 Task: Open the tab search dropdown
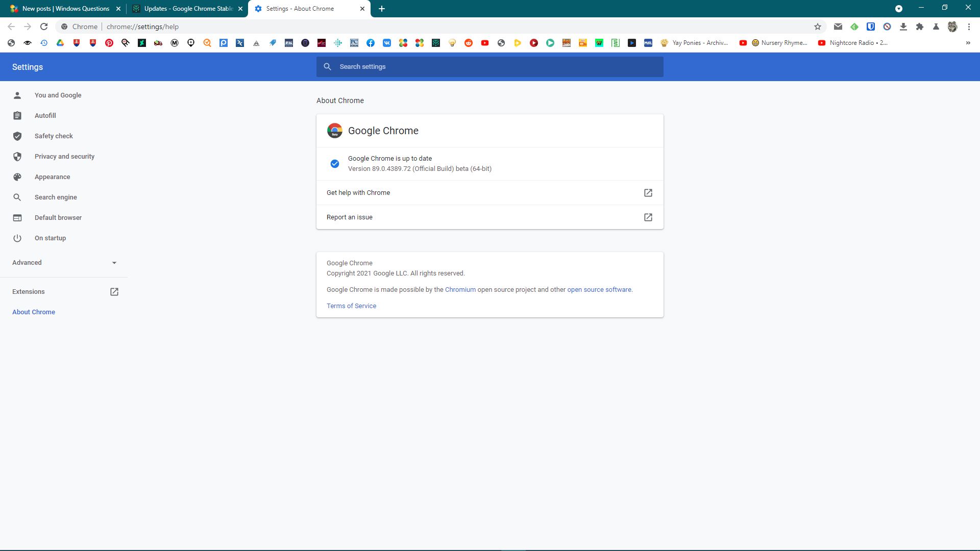coord(899,9)
